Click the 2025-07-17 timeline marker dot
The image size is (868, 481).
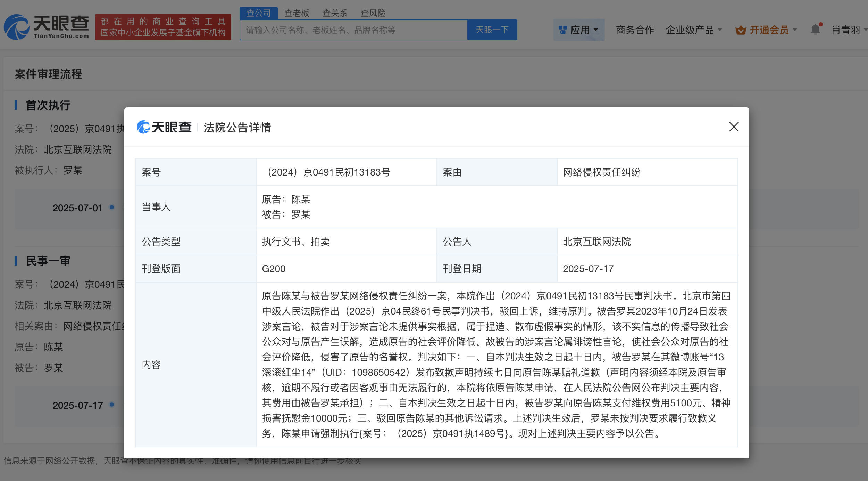point(112,405)
